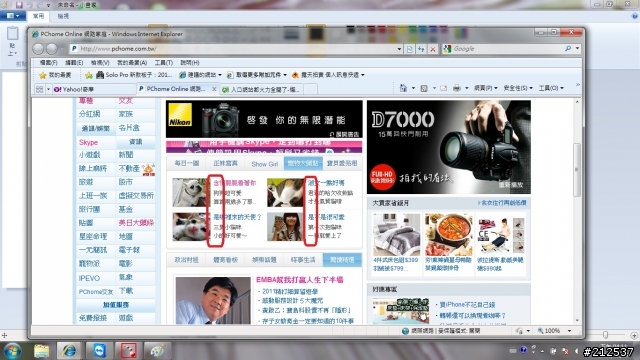Click 買iPhone不花自己錢 link
The height and width of the screenshot is (360, 640).
pos(467,305)
